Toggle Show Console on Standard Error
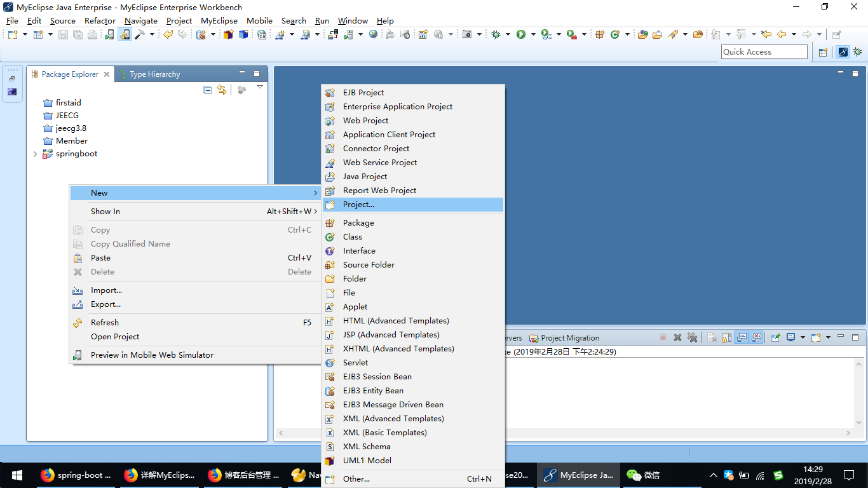This screenshot has height=488, width=868. click(756, 337)
